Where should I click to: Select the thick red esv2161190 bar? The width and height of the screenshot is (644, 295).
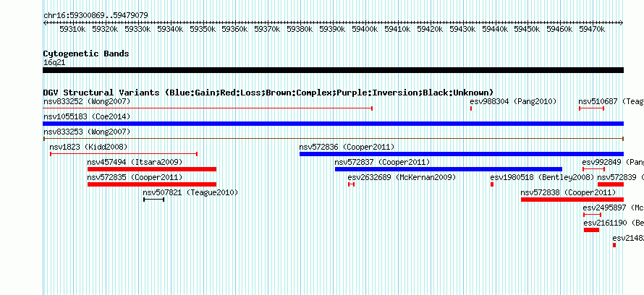(x=591, y=230)
